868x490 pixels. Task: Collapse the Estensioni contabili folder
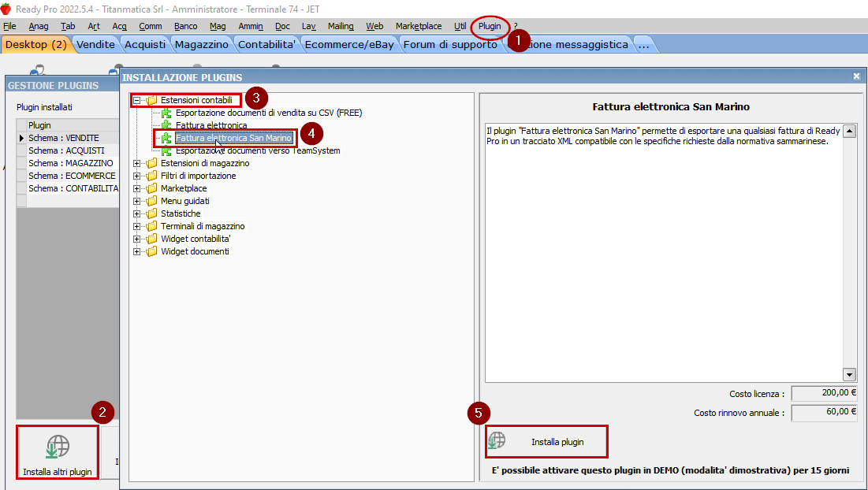(136, 101)
